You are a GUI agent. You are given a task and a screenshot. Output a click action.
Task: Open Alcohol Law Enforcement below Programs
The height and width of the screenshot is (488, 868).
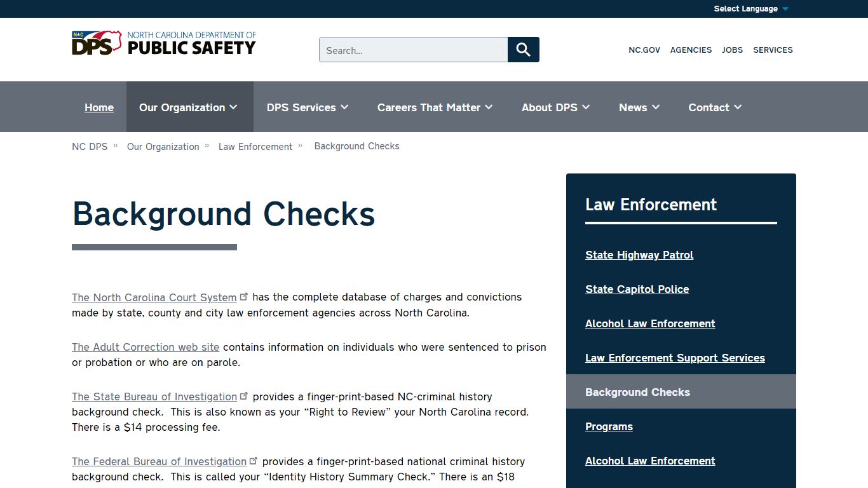pos(650,461)
